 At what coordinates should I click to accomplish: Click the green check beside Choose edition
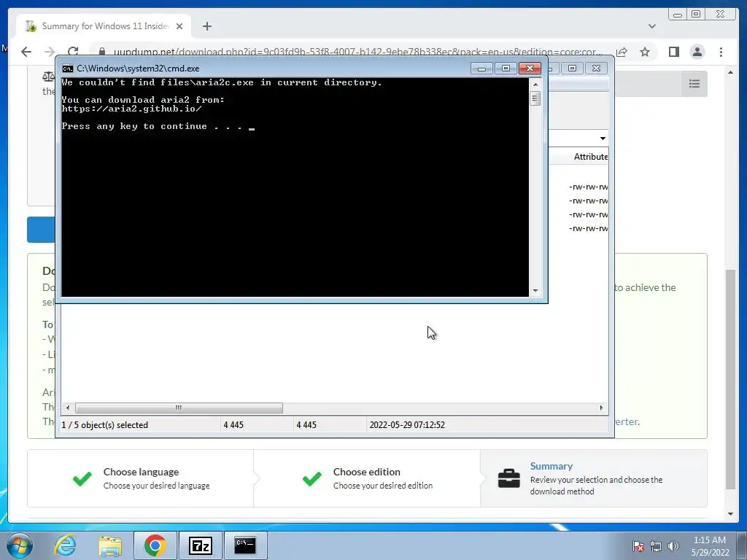(x=312, y=478)
